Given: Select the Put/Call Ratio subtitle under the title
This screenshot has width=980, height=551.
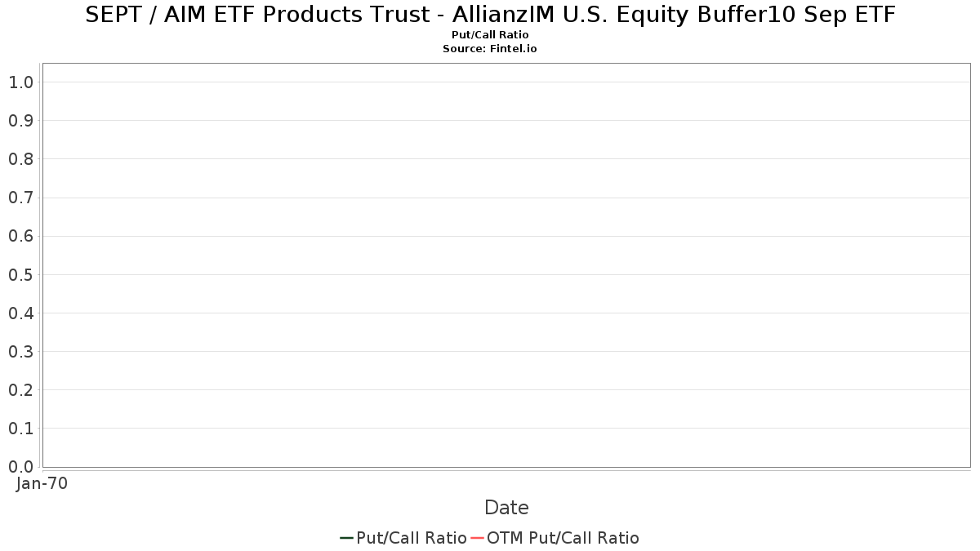Looking at the screenshot, I should [490, 35].
